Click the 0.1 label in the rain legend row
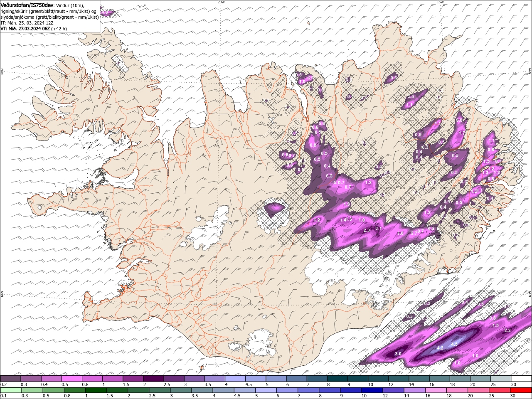Viewport: 532px width, 399px height. tap(3, 396)
